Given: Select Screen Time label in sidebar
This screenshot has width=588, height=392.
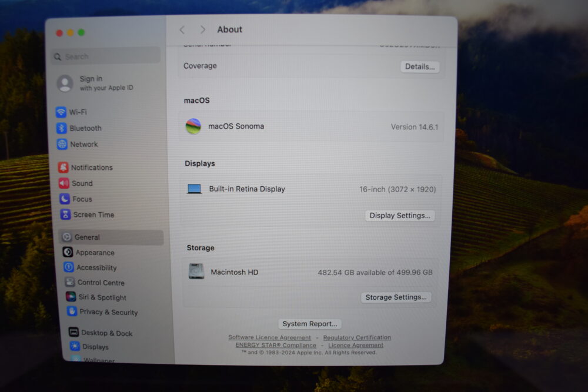Looking at the screenshot, I should point(93,215).
